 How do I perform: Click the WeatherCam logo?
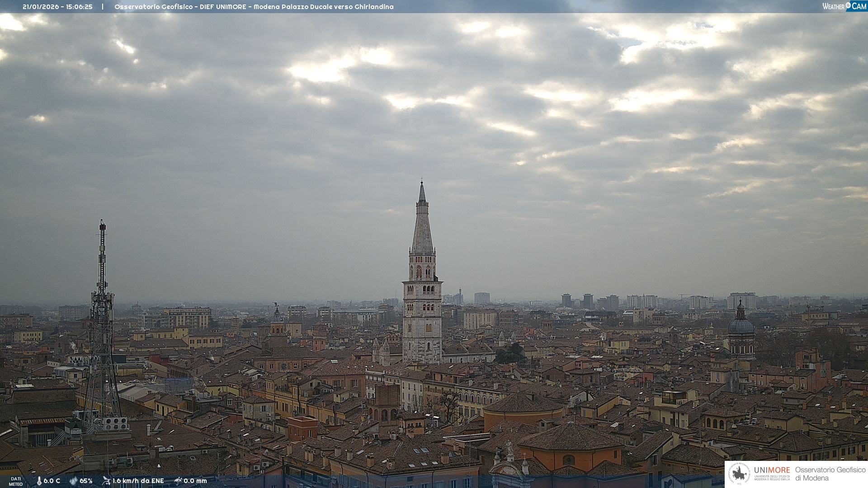click(x=844, y=6)
